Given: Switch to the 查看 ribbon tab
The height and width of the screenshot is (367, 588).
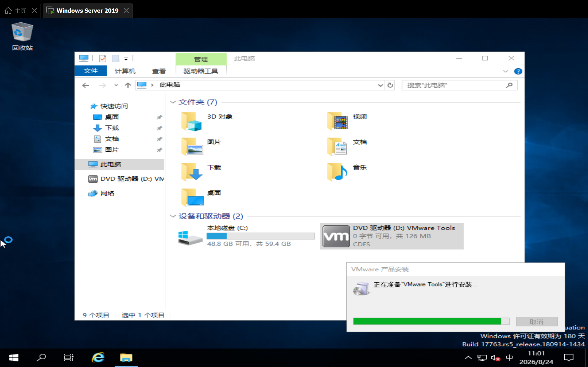Looking at the screenshot, I should pyautogui.click(x=159, y=71).
